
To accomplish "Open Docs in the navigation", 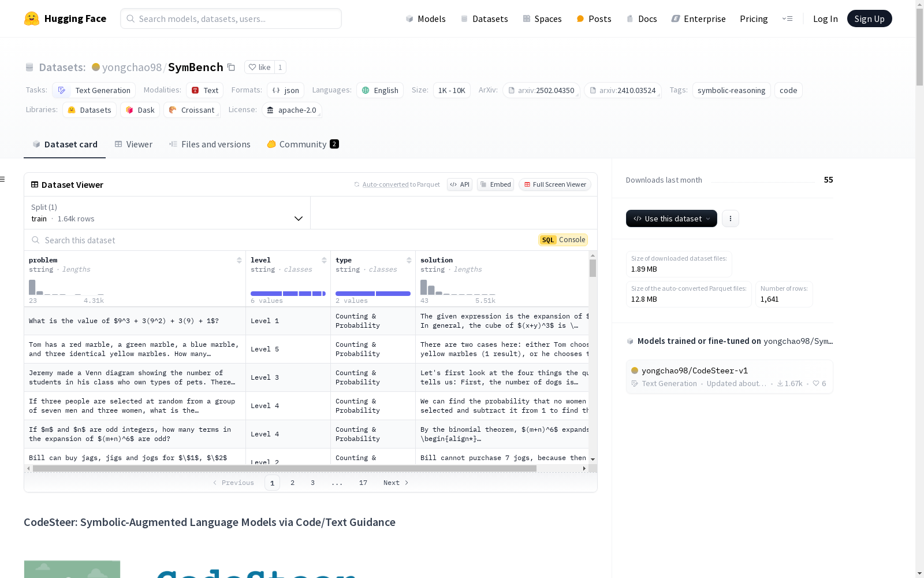I will (642, 18).
